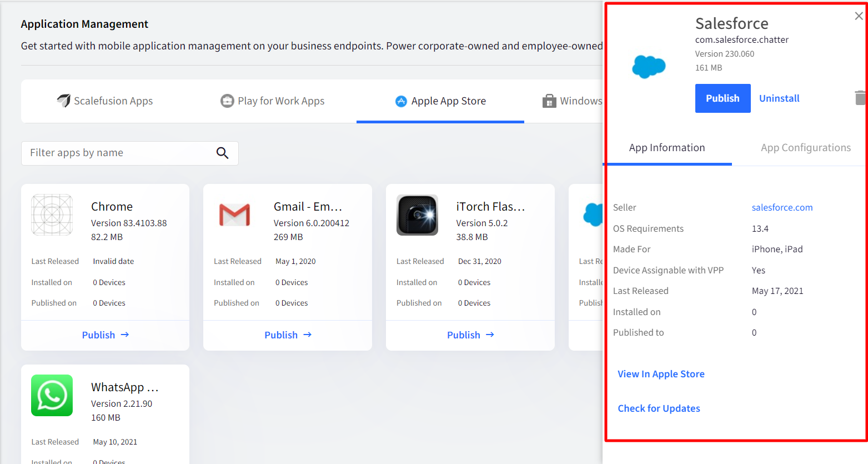Screen dimensions: 868x464
Task: Click the May 17, 2021 release date
Action: click(777, 291)
